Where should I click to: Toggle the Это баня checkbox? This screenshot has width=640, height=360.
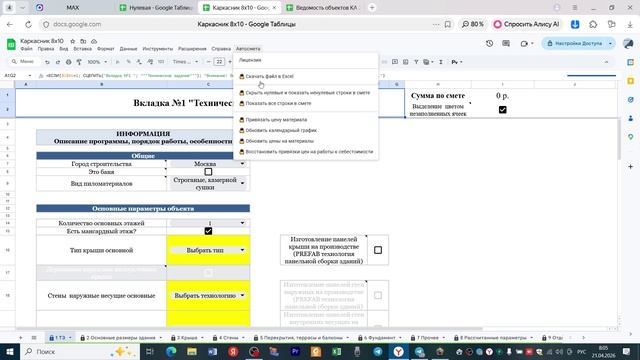(x=208, y=172)
